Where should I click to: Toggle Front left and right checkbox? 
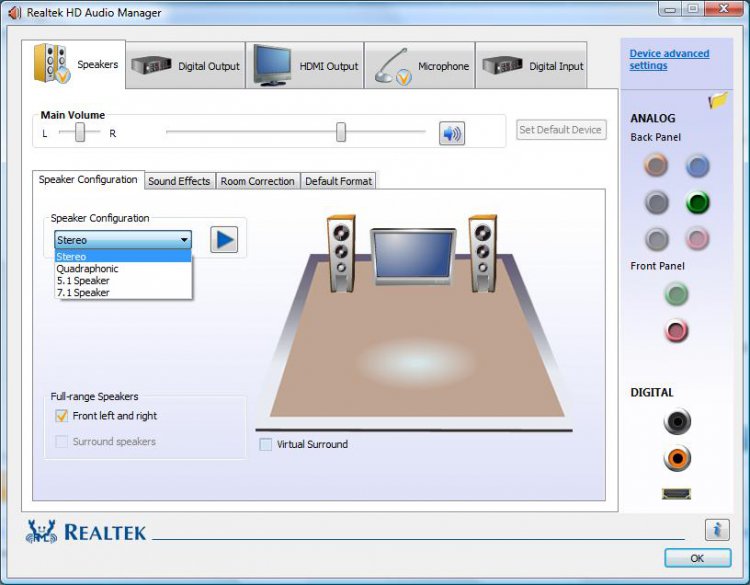62,416
